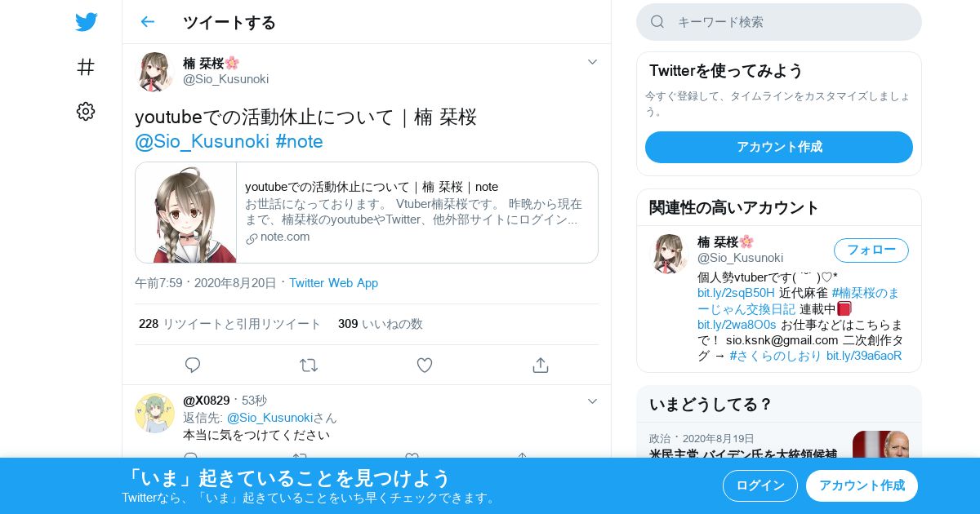
Task: Click author name 楠 栞桜 in tweet header
Action: (212, 63)
